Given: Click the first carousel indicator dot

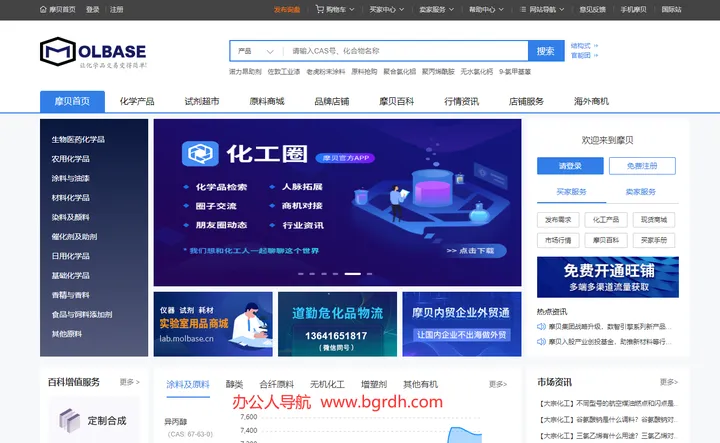Looking at the screenshot, I should [x=301, y=274].
